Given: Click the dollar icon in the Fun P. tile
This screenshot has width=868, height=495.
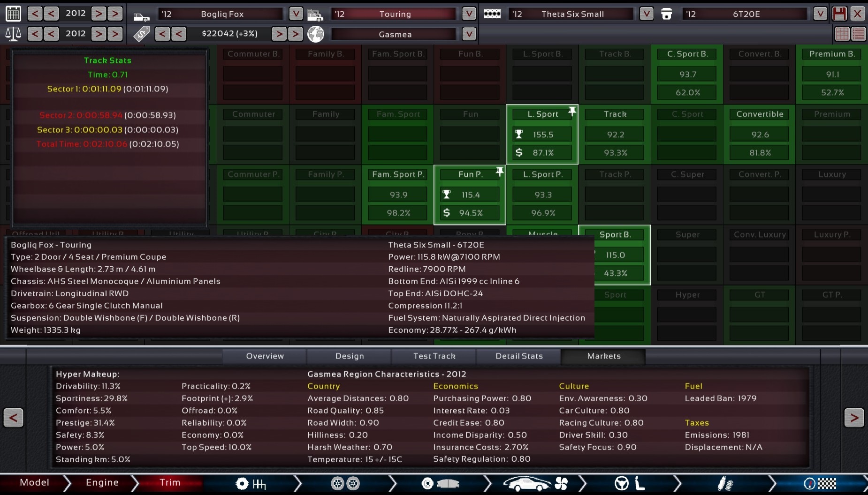Looking at the screenshot, I should pyautogui.click(x=447, y=213).
